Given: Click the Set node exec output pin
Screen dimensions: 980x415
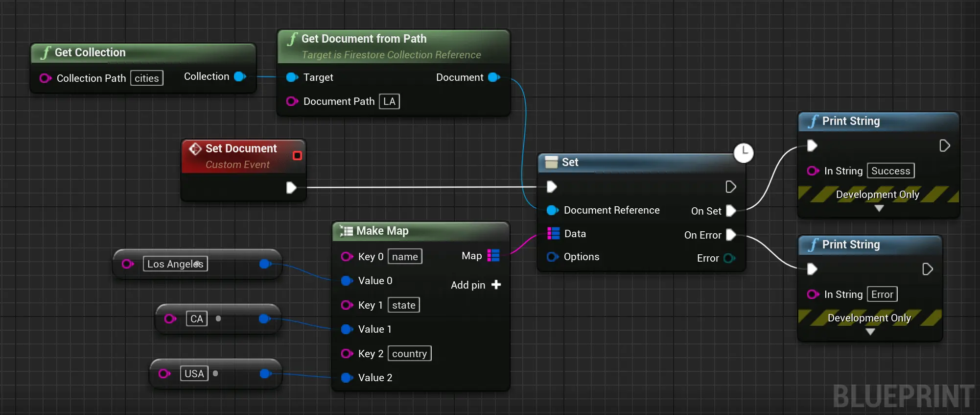Looking at the screenshot, I should [x=731, y=187].
